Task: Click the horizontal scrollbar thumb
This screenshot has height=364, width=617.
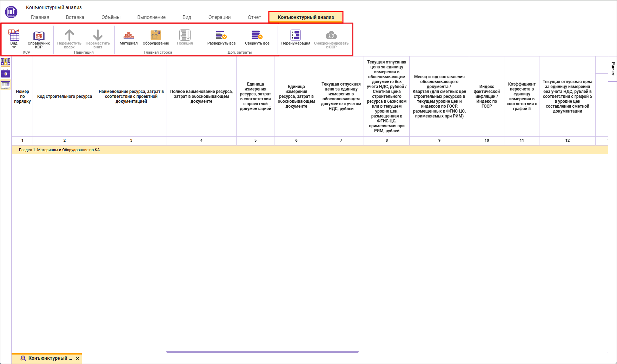Action: 262,352
